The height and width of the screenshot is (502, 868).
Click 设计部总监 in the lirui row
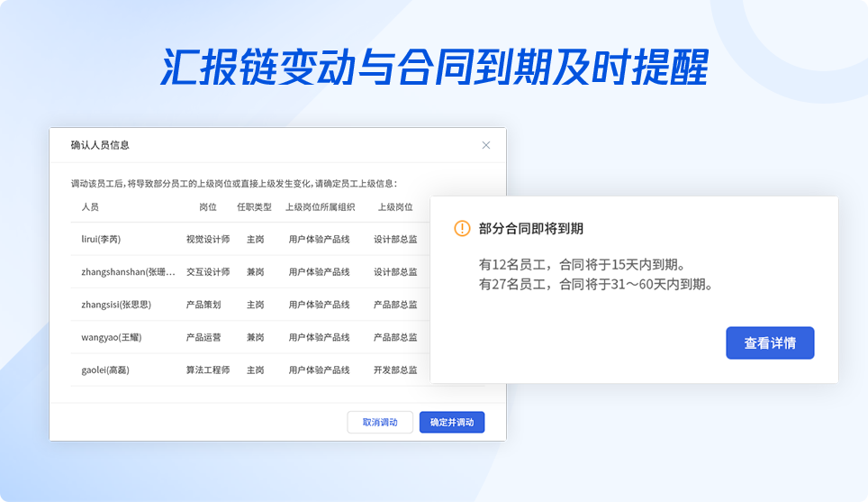point(395,240)
